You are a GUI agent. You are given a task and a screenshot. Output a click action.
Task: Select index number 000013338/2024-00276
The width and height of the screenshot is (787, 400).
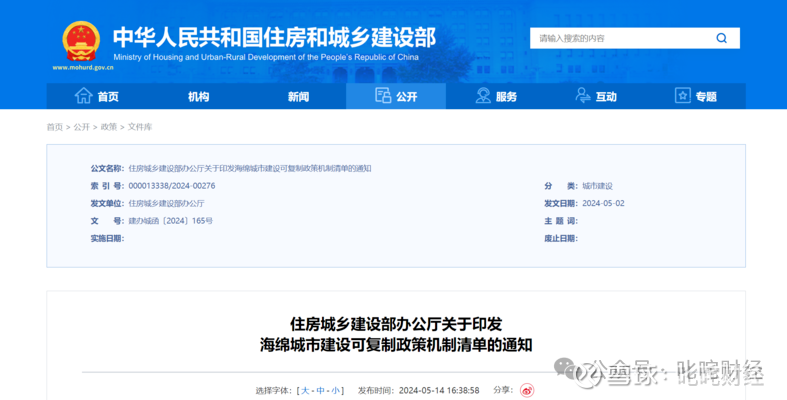[172, 186]
